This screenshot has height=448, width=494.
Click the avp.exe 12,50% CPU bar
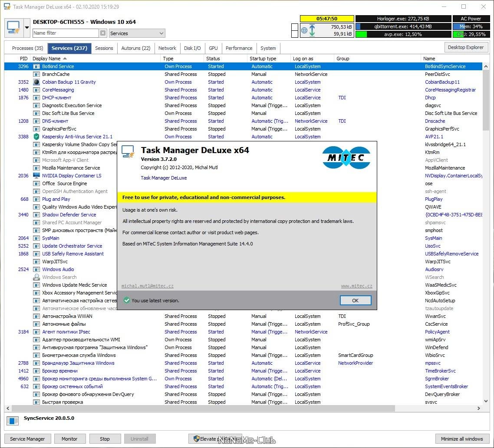coord(403,34)
